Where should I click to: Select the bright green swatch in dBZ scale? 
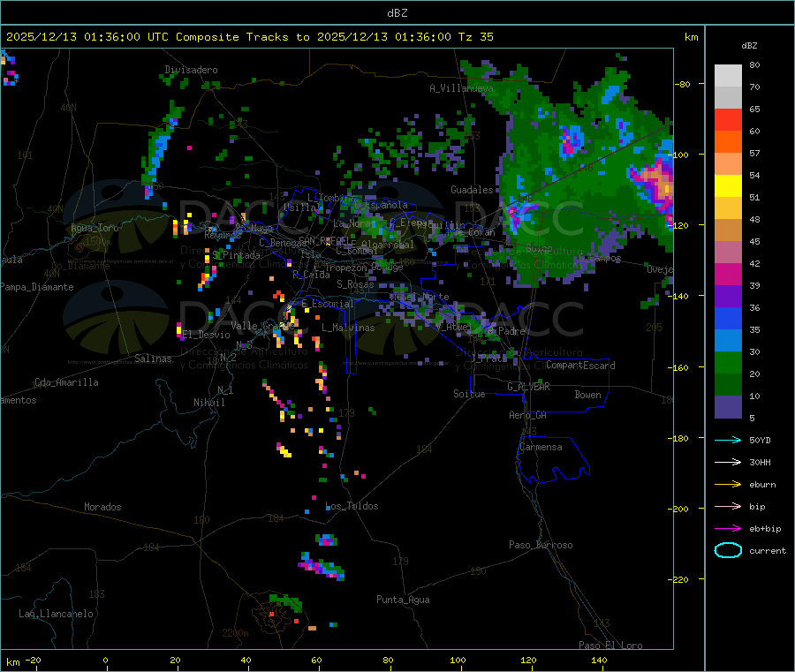click(x=728, y=362)
